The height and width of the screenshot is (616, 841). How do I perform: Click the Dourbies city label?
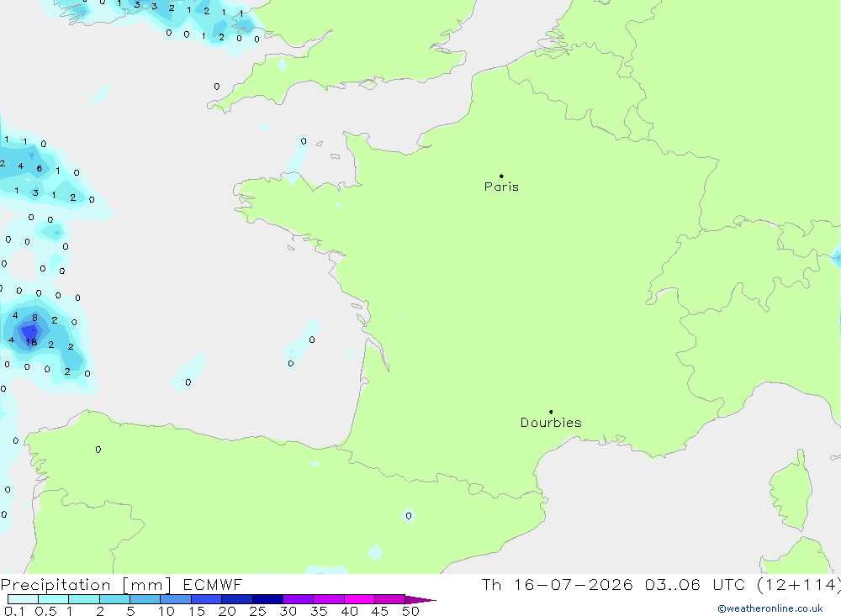pyautogui.click(x=551, y=423)
